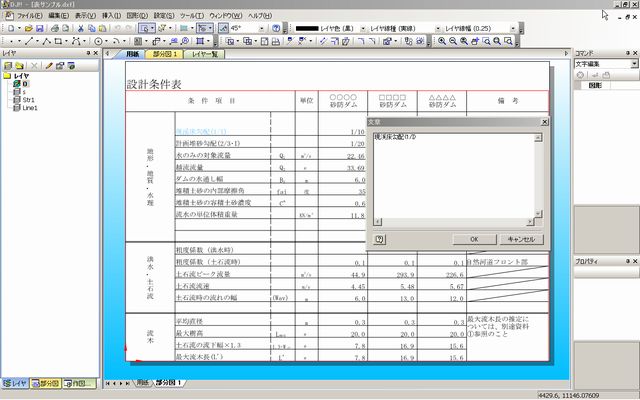This screenshot has width=640, height=400.
Task: Select the circle drawing tool
Action: click(98, 41)
